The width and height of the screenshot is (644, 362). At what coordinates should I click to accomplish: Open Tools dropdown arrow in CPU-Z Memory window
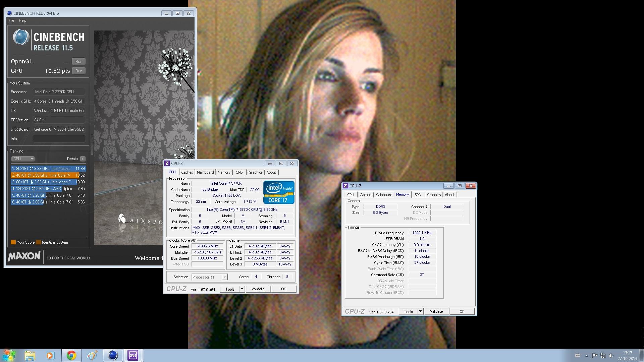pos(420,311)
